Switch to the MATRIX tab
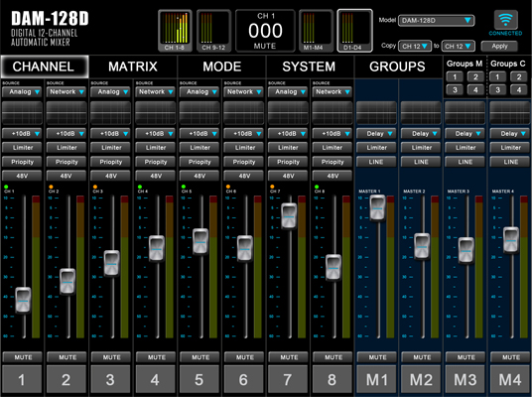Screen dimensions: 532x397 point(133,66)
